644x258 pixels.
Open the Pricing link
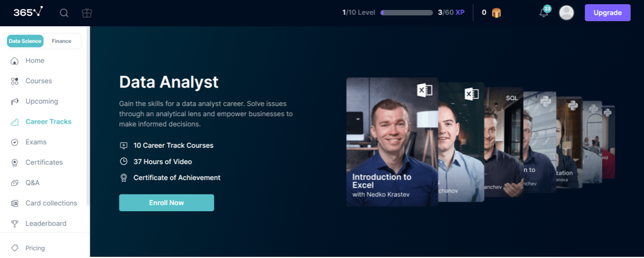(35, 248)
